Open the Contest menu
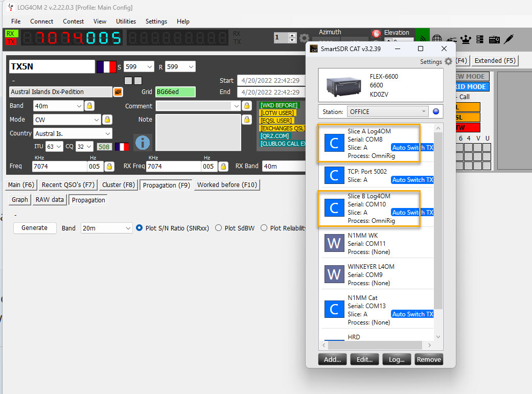The image size is (532, 394). click(x=73, y=21)
